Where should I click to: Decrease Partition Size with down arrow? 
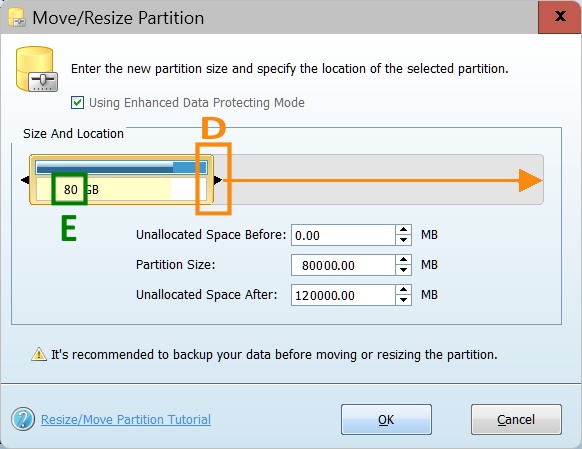pos(403,270)
